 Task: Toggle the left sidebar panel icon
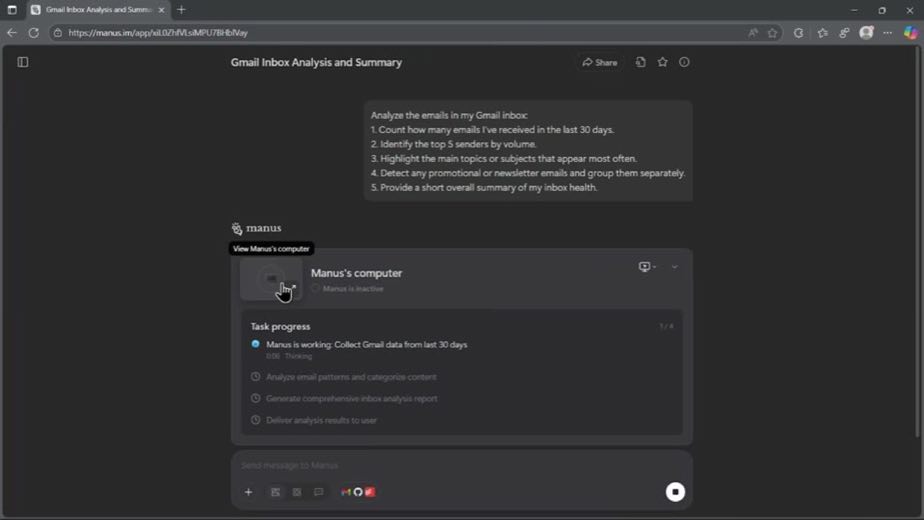(22, 62)
